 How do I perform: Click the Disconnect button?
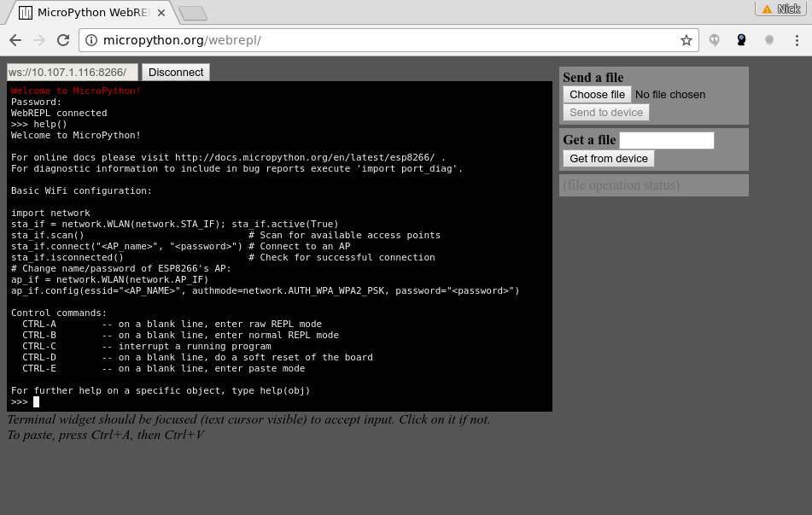[176, 73]
